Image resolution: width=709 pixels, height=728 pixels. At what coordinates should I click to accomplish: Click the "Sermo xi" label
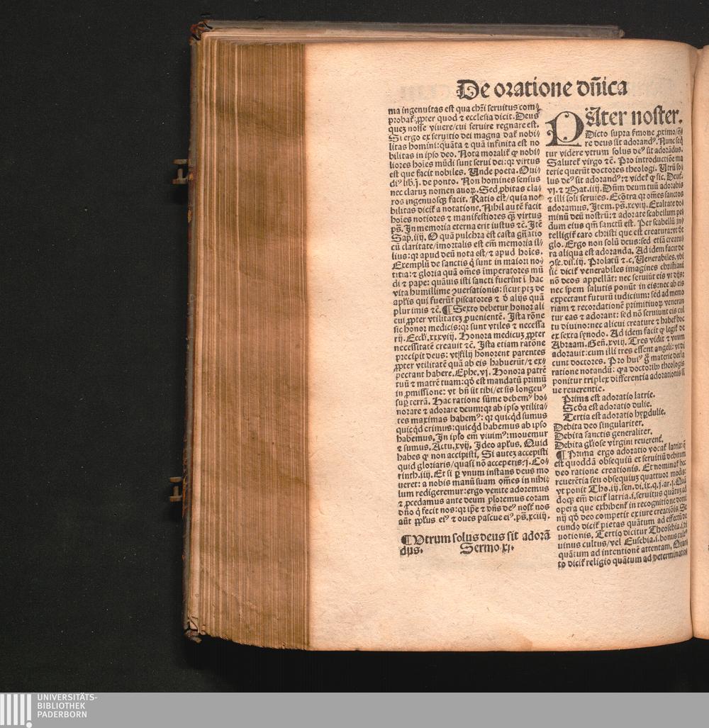pyautogui.click(x=490, y=549)
